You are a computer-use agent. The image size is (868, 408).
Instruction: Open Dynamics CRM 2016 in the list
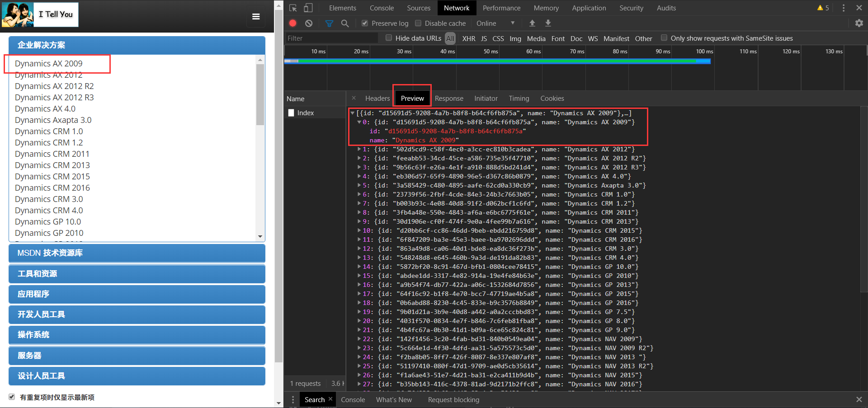point(52,188)
